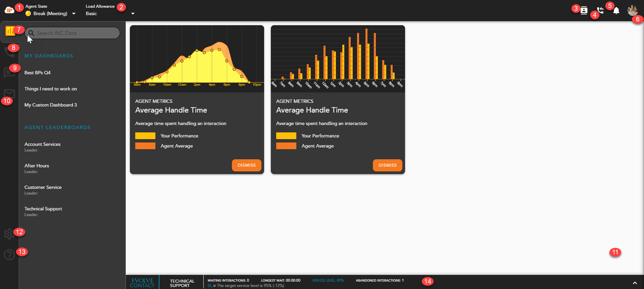Open the contact directory icon
This screenshot has height=289, width=644.
tap(584, 11)
